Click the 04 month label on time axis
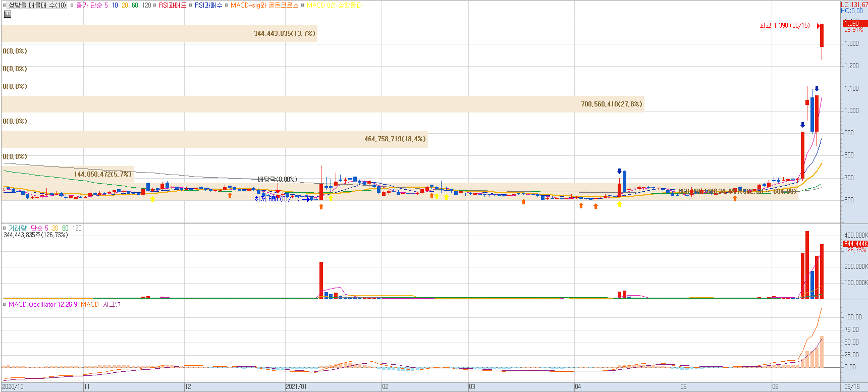Image resolution: width=868 pixels, height=392 pixels. (578, 386)
